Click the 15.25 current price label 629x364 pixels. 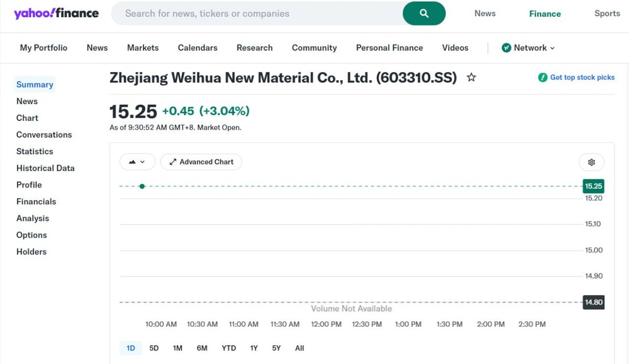pyautogui.click(x=593, y=186)
